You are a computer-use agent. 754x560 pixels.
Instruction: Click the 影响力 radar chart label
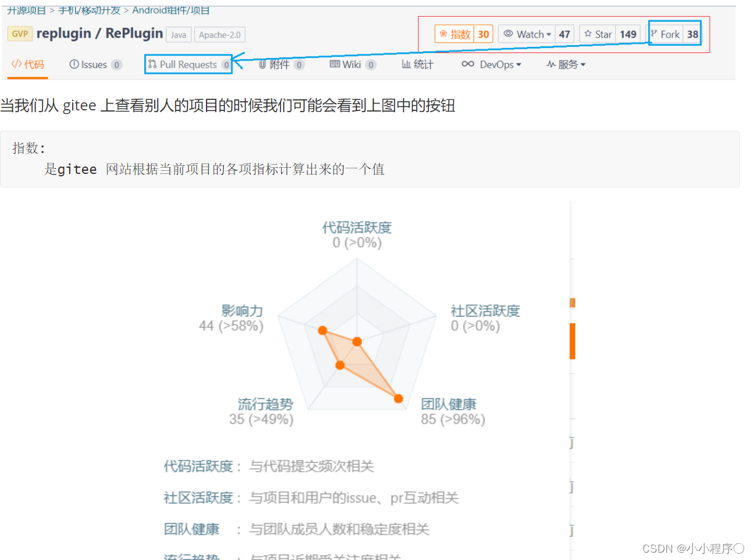click(242, 311)
